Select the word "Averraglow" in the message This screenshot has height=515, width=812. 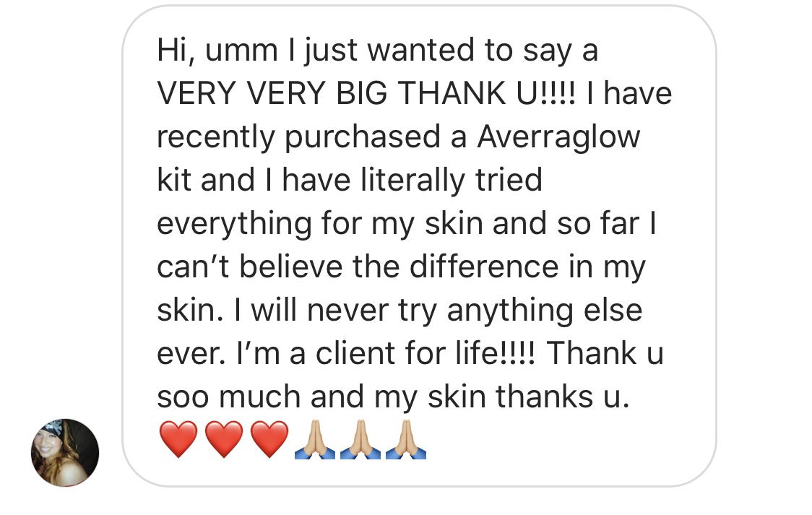pos(558,138)
